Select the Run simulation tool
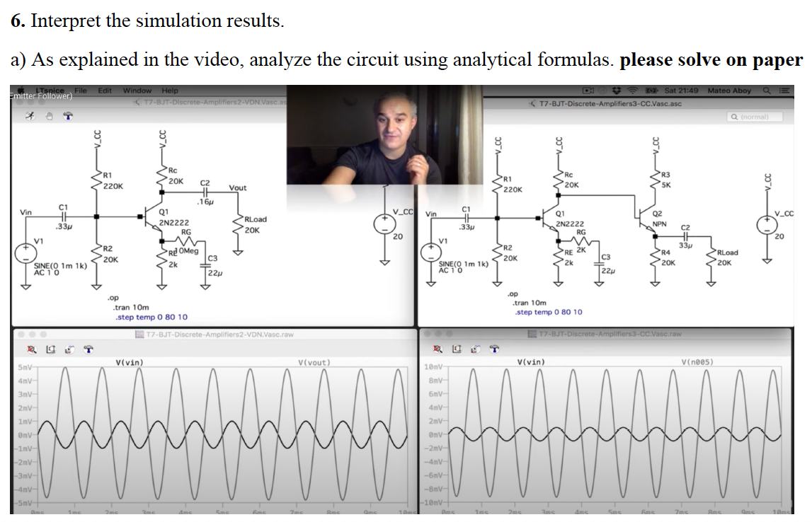Screen dimensions: 812x522 click(x=28, y=115)
